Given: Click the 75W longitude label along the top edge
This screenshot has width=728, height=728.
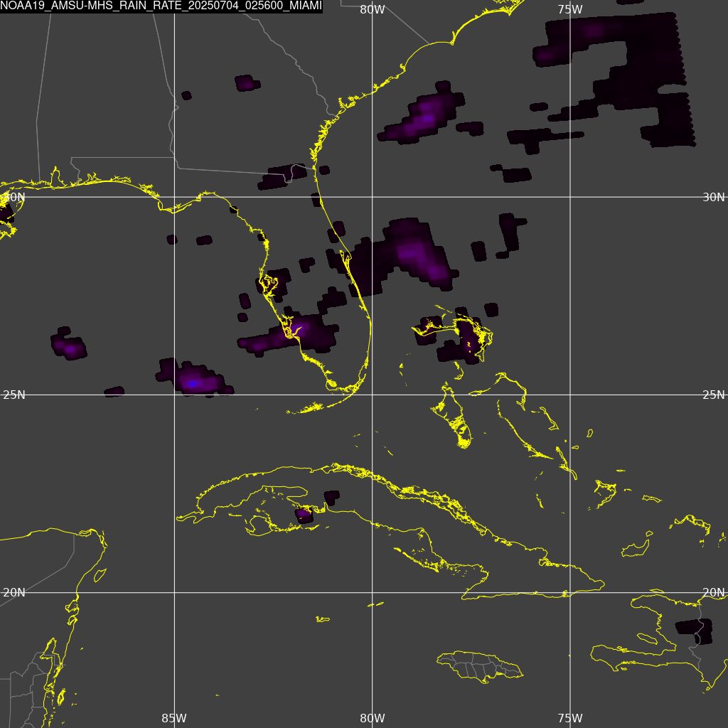Looking at the screenshot, I should (570, 10).
